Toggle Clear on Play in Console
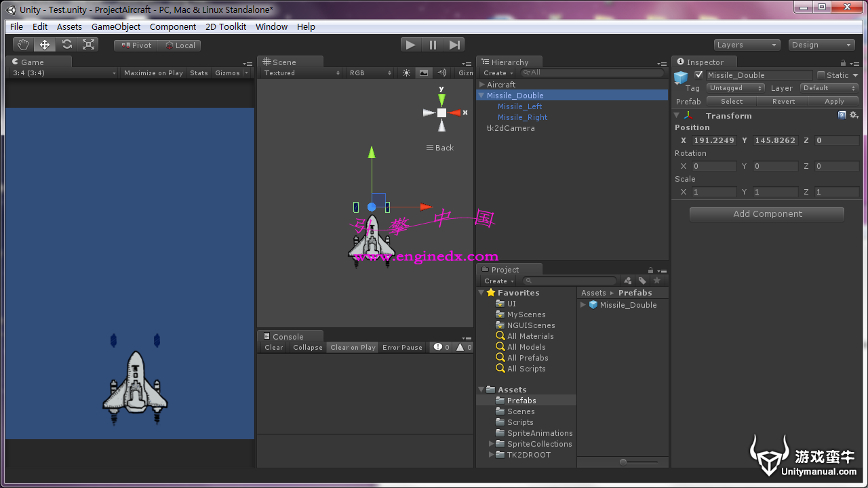868x488 pixels. pos(353,347)
